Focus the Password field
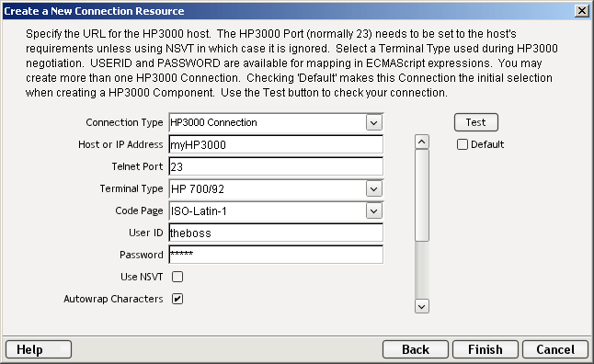 pyautogui.click(x=276, y=255)
